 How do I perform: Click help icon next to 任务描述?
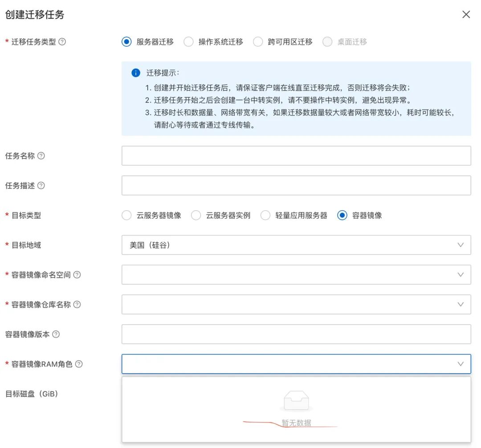[x=41, y=186]
